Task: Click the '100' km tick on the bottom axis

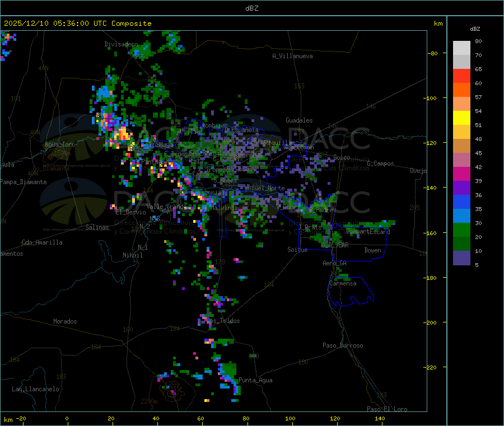Action: (290, 418)
